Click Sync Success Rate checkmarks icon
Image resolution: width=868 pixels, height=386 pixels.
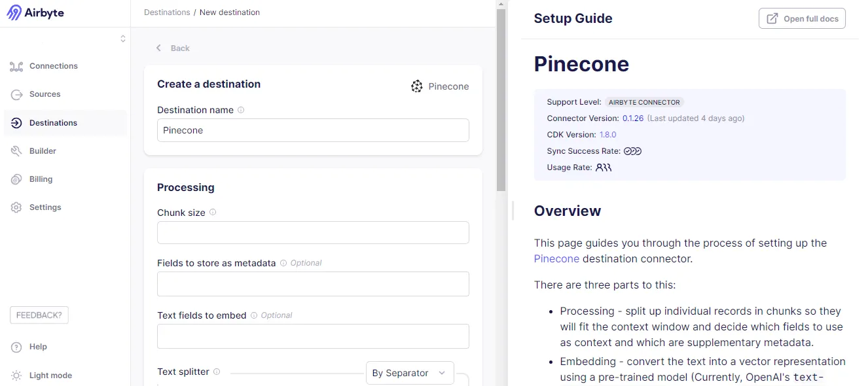pyautogui.click(x=632, y=151)
